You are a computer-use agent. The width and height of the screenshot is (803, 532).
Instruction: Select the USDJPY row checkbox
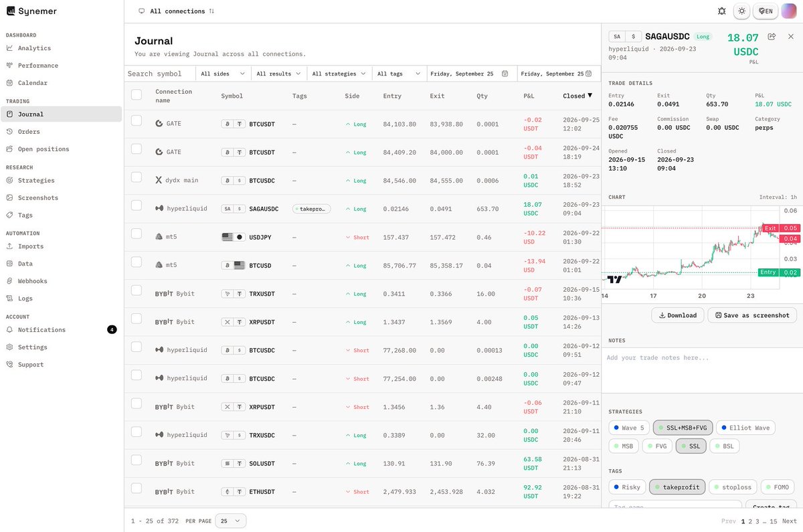[x=137, y=234]
